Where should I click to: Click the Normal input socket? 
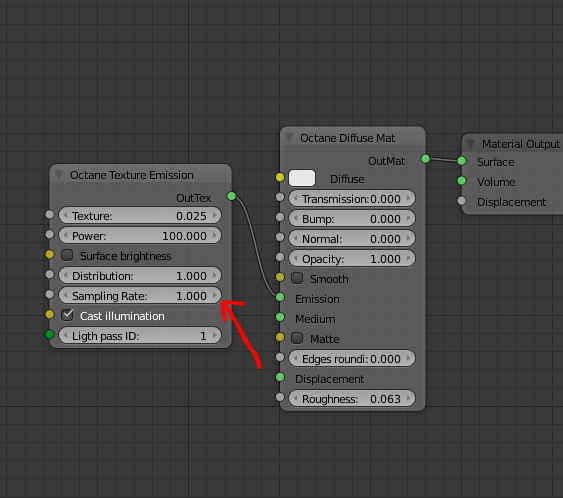pos(280,237)
